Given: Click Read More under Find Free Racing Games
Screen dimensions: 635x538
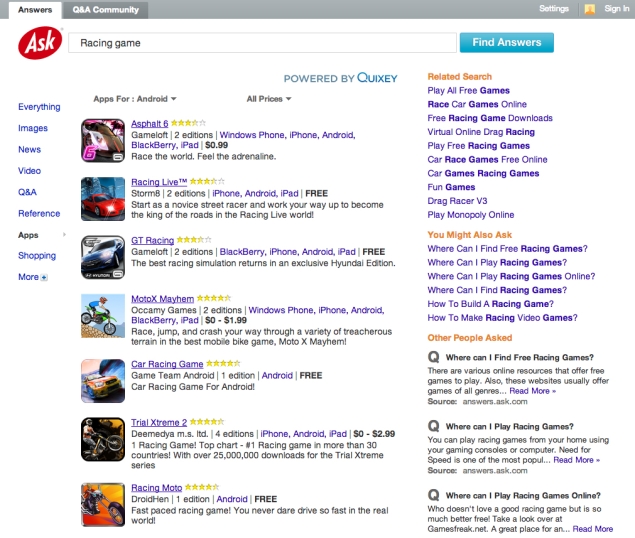Looking at the screenshot, I should 533,391.
